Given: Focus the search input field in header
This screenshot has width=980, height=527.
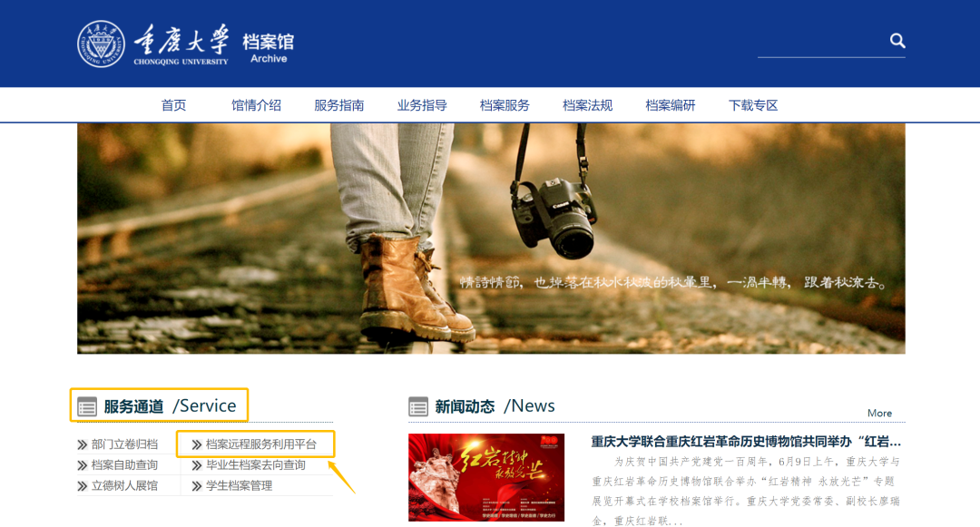Looking at the screenshot, I should coord(822,42).
